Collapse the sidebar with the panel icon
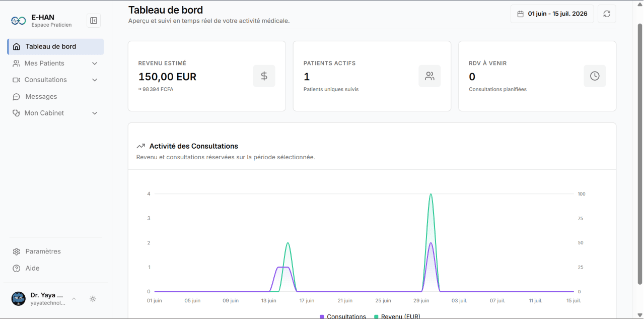Image resolution: width=644 pixels, height=319 pixels. (x=94, y=21)
